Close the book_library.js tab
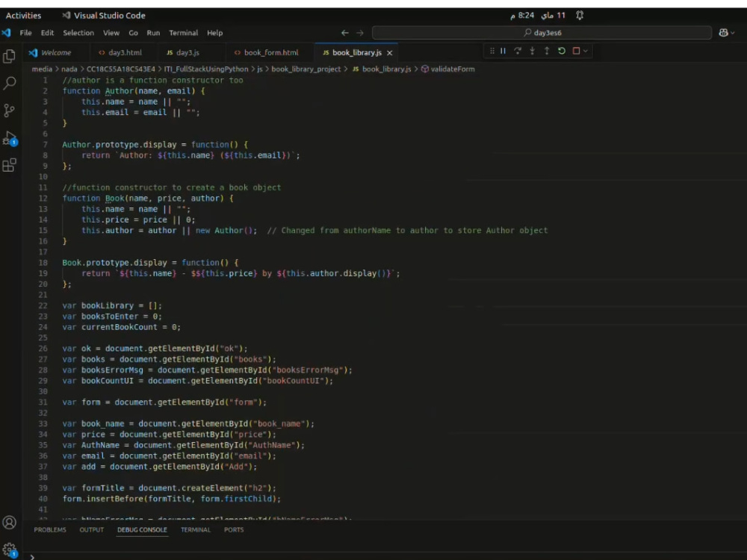This screenshot has height=560, width=747. point(390,53)
